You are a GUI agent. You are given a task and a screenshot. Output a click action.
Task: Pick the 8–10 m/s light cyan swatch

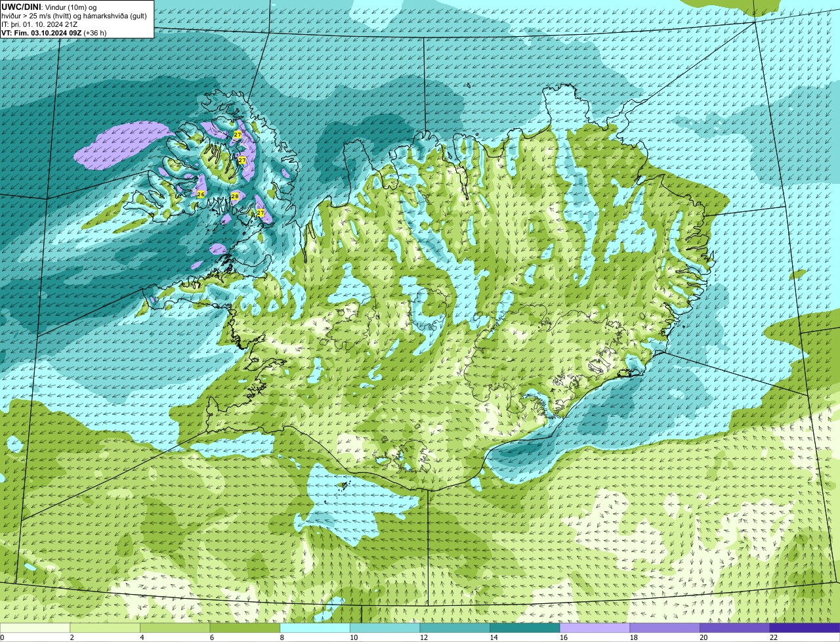click(315, 628)
